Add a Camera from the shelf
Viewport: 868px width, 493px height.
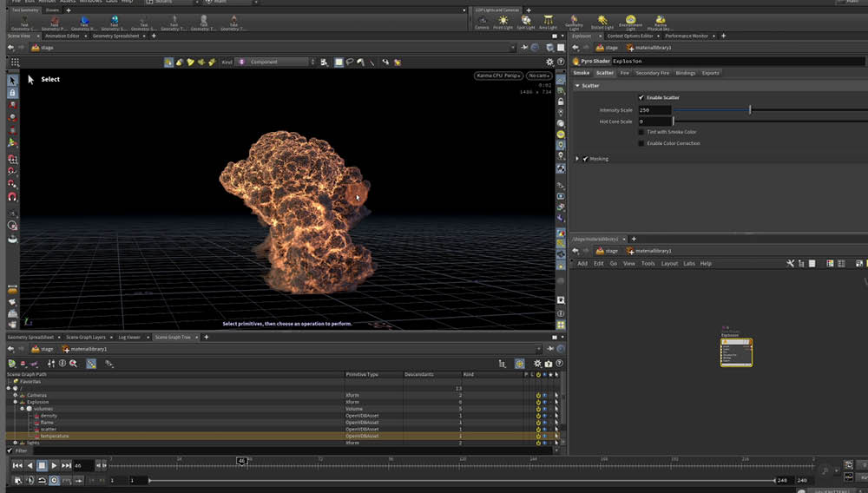(482, 22)
